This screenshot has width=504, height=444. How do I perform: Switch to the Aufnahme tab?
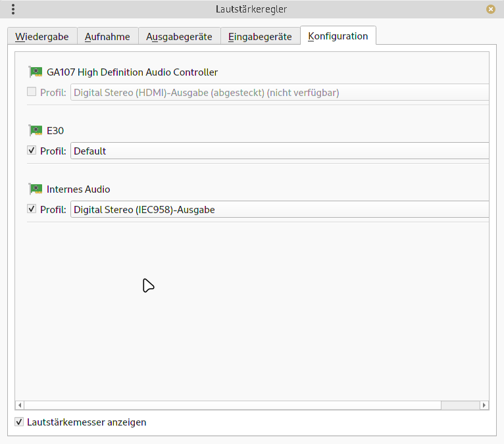107,37
